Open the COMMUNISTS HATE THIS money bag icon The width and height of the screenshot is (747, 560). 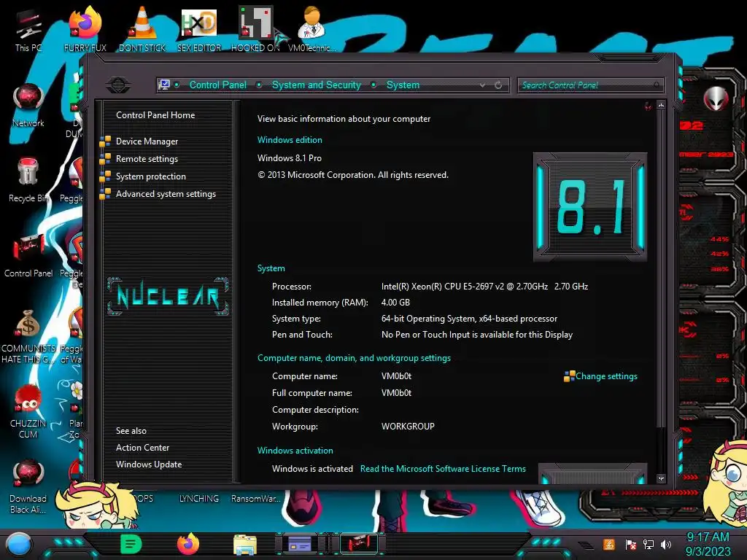coord(28,336)
